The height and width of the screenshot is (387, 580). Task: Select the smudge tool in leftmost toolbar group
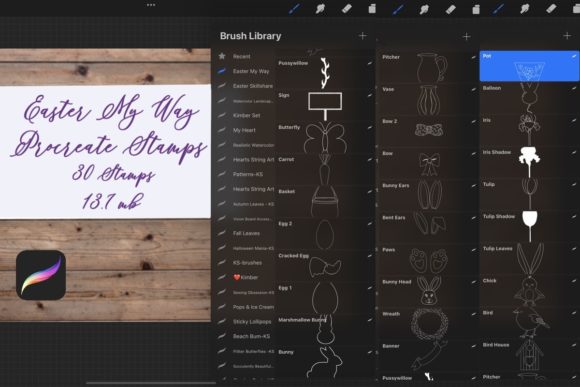click(320, 9)
